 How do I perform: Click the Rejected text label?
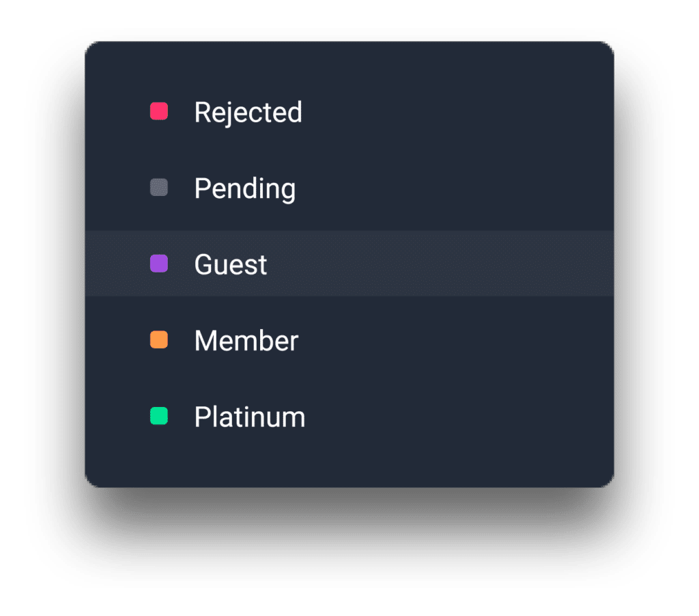[248, 112]
